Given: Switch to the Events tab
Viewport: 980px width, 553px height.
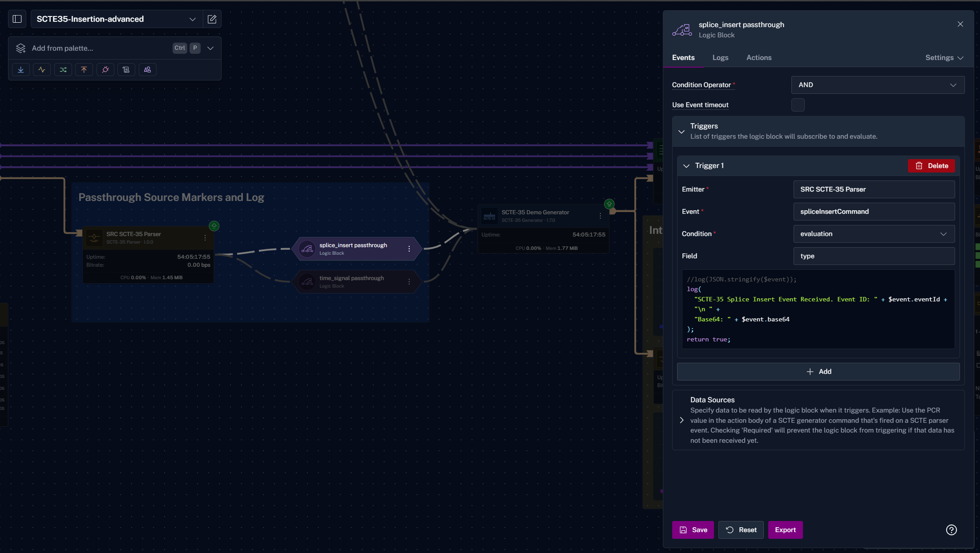Looking at the screenshot, I should pos(683,58).
